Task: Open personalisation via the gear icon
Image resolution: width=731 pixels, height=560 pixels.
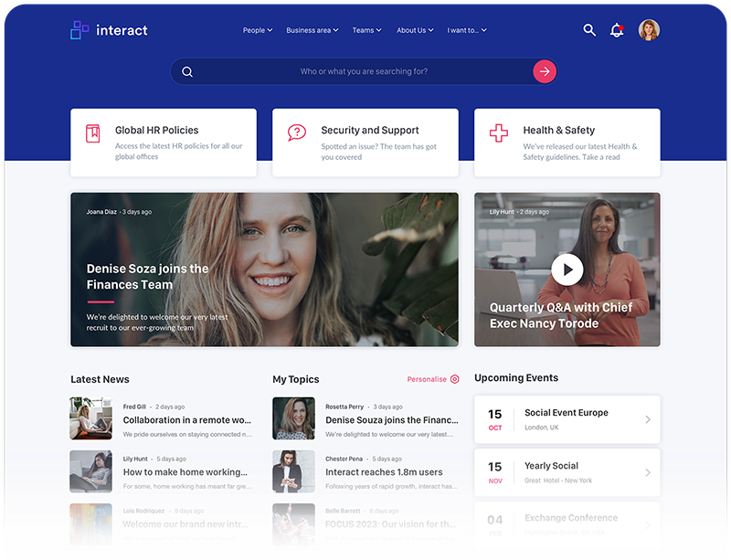Action: click(456, 378)
